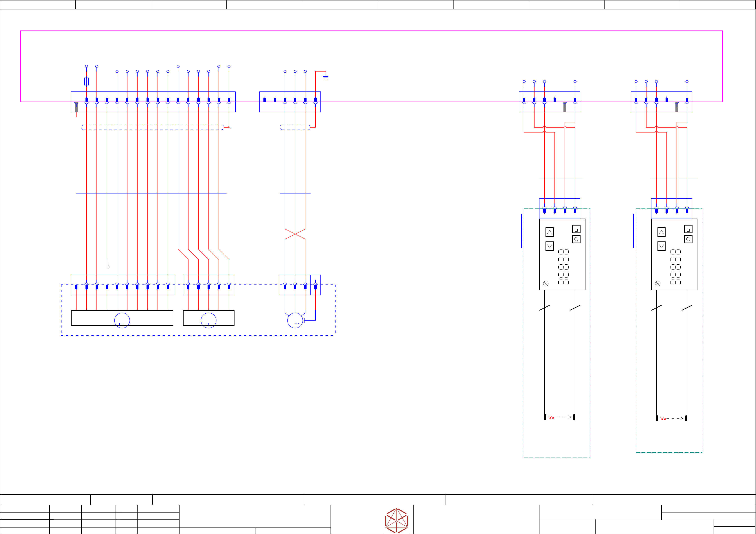Select down-triangle button on right control unit

[x=662, y=246]
